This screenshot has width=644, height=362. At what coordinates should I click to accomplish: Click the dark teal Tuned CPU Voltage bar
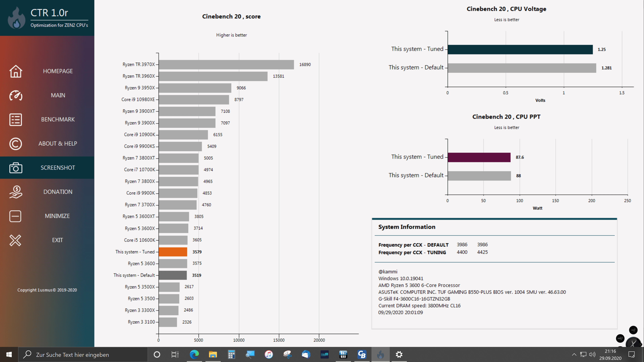tap(520, 49)
